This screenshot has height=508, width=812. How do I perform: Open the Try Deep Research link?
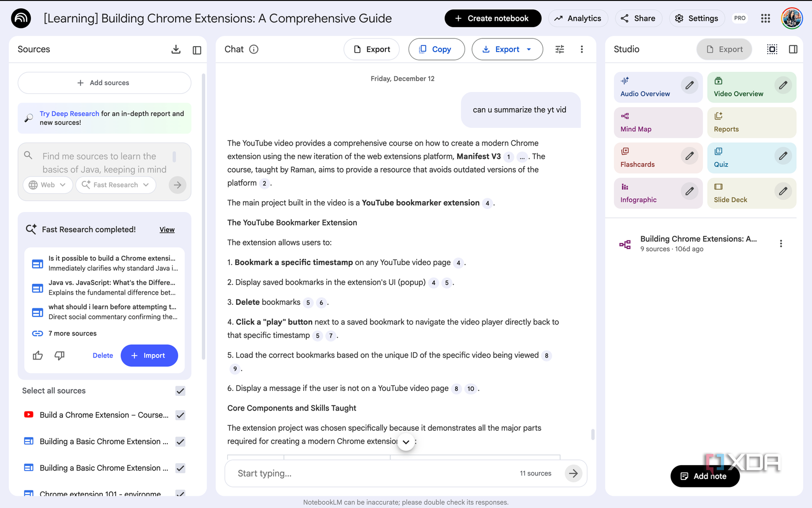pyautogui.click(x=69, y=114)
